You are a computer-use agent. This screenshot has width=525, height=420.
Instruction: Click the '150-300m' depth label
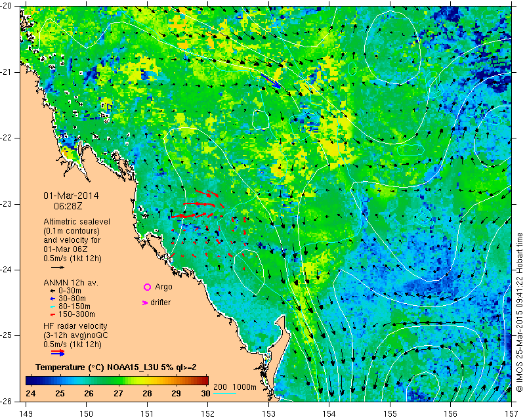tap(77, 314)
